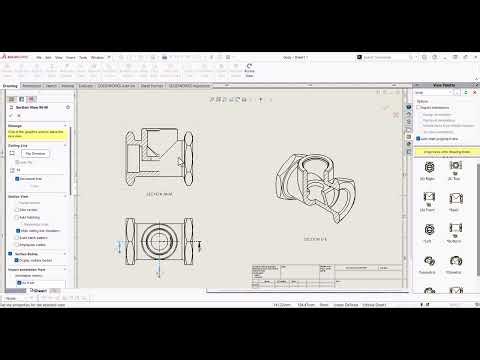Toggle the Auto hatching checkbox
The width and height of the screenshot is (480, 360).
(x=17, y=217)
